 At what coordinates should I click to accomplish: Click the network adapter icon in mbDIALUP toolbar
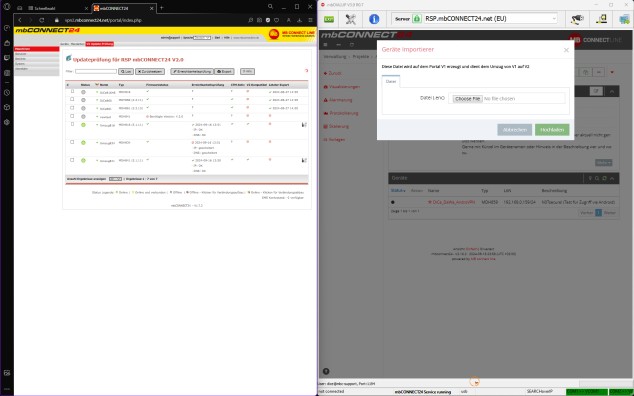coord(601,19)
